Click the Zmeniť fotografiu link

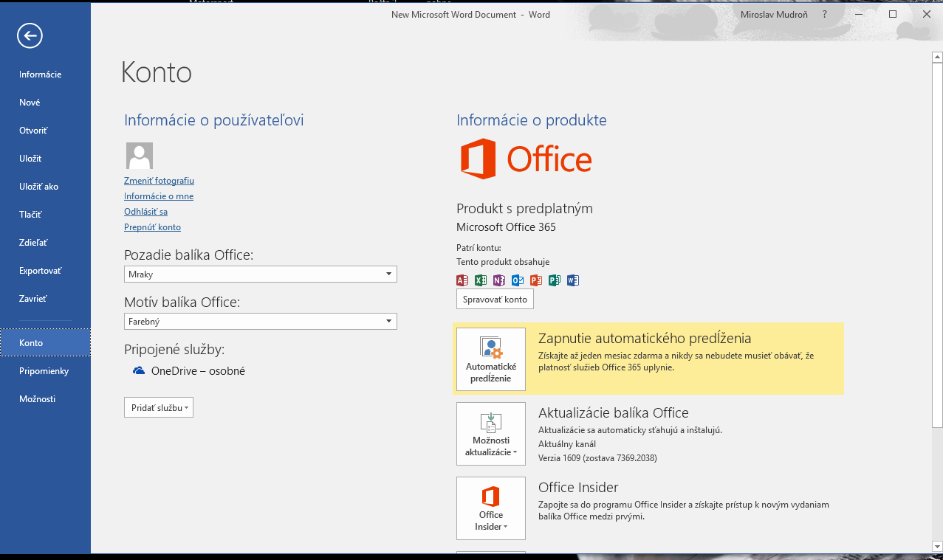(159, 181)
